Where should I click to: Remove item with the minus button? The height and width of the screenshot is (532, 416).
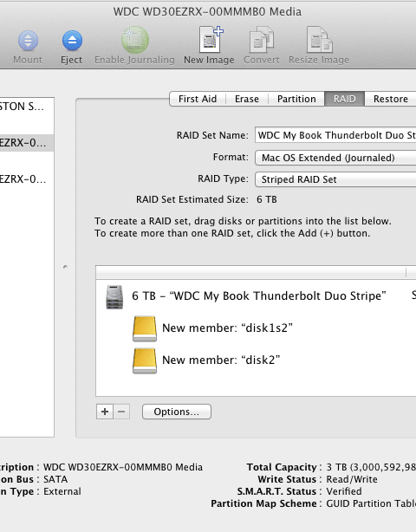121,412
